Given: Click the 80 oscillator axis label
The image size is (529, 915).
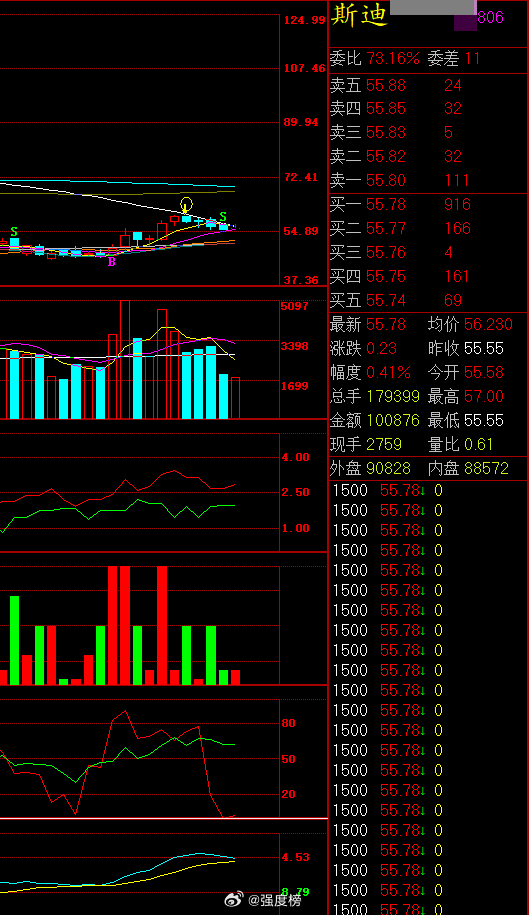Looking at the screenshot, I should pyautogui.click(x=289, y=723).
